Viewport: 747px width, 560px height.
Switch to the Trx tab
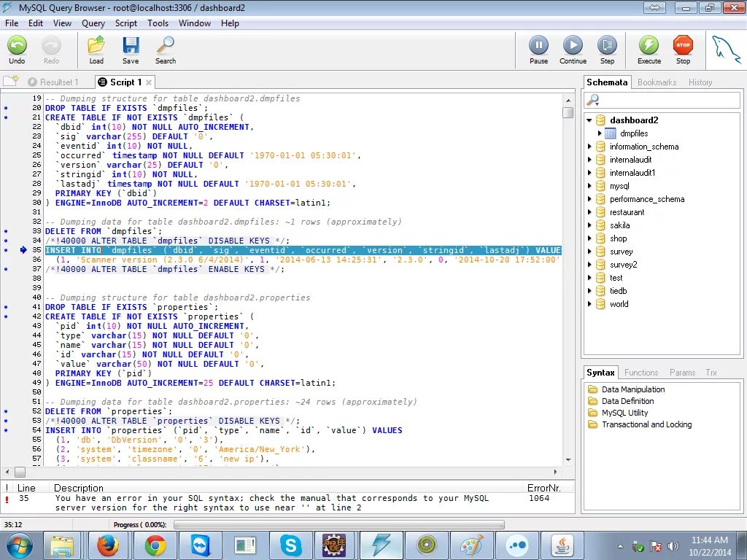(x=711, y=373)
